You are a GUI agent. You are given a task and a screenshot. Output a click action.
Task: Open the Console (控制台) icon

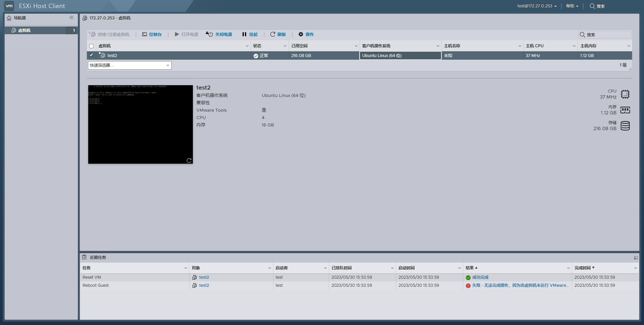click(145, 34)
